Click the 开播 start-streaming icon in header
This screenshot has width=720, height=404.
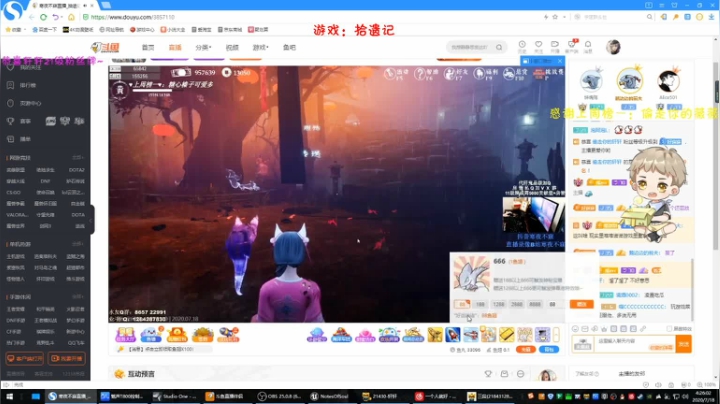pyautogui.click(x=555, y=46)
